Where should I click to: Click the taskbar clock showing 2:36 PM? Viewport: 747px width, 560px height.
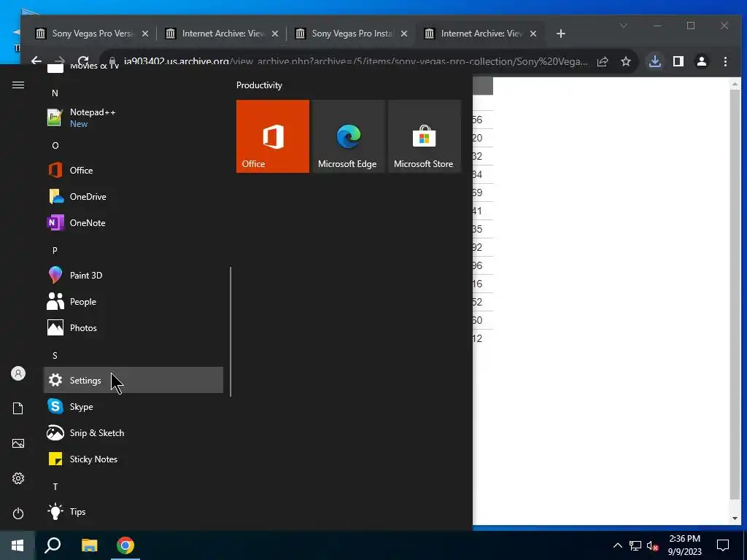coord(684,545)
